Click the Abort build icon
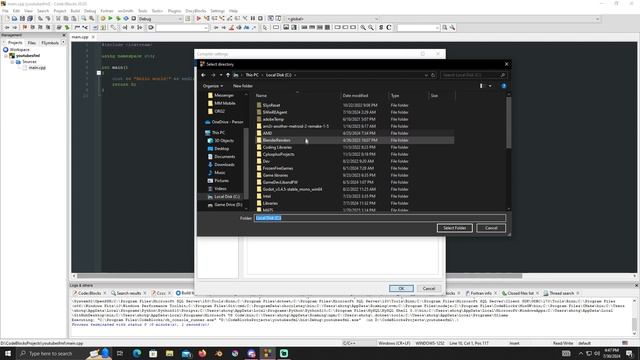Screen dimensions: 640x360 coord(133,19)
